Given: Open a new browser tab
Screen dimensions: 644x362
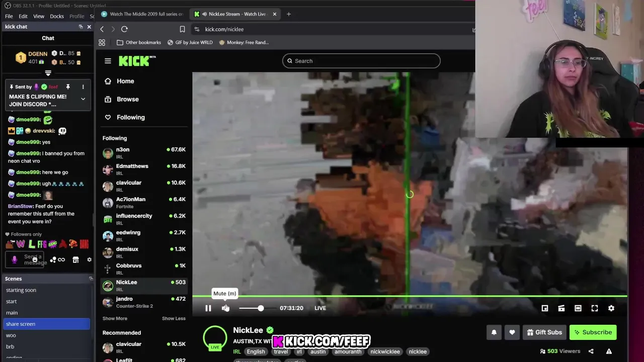Looking at the screenshot, I should click(x=289, y=14).
